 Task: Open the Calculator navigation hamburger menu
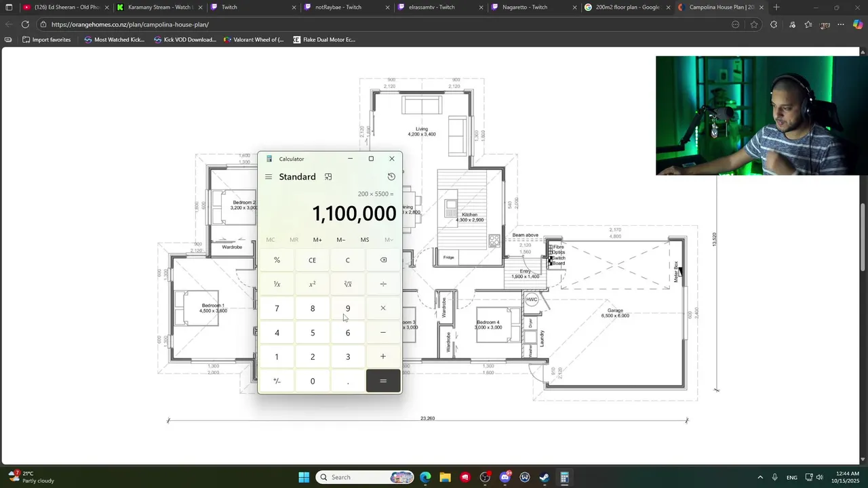click(269, 177)
